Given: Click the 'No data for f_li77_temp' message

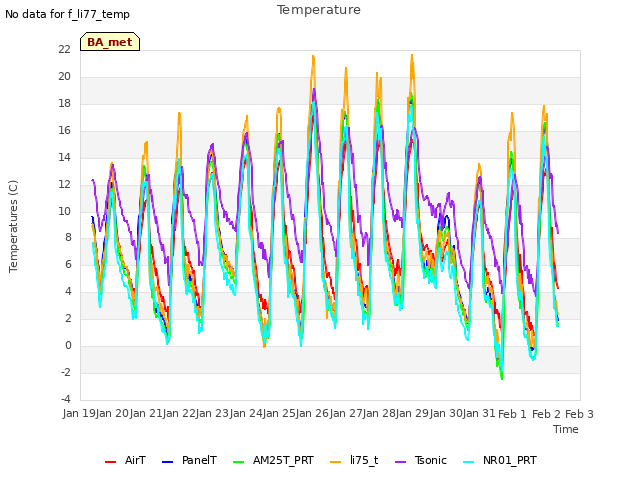Looking at the screenshot, I should (67, 14).
